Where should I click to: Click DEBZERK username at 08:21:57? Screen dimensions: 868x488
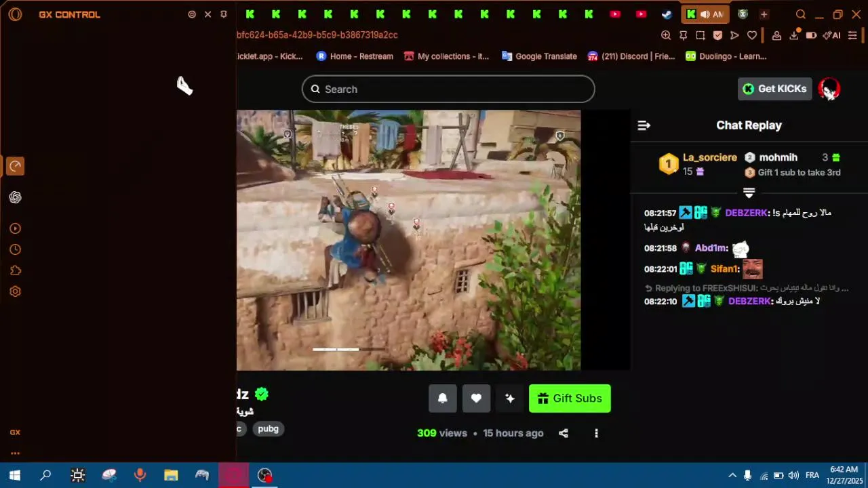coord(746,213)
